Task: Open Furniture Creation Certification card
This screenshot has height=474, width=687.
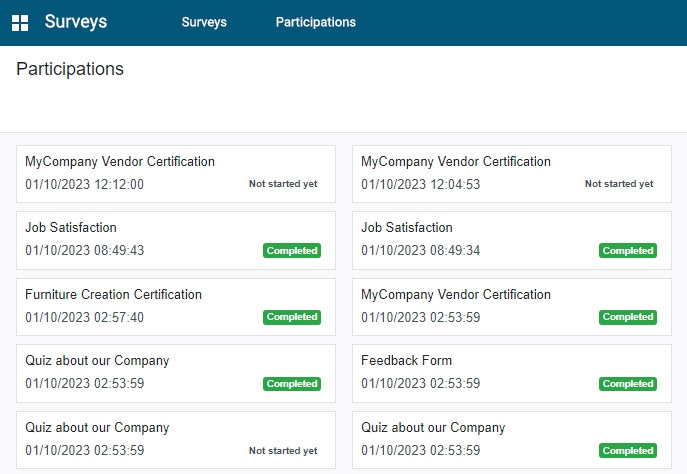Action: pos(176,307)
